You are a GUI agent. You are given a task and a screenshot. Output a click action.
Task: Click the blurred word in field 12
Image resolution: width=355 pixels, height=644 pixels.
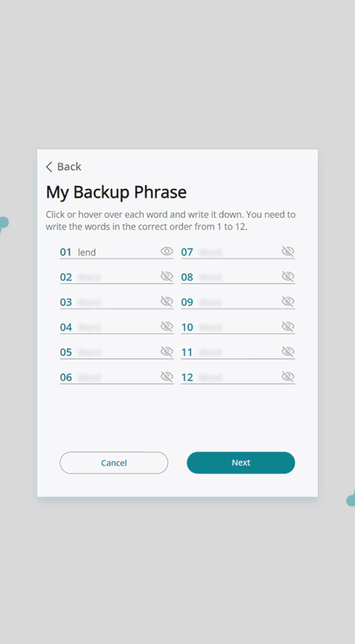point(211,378)
